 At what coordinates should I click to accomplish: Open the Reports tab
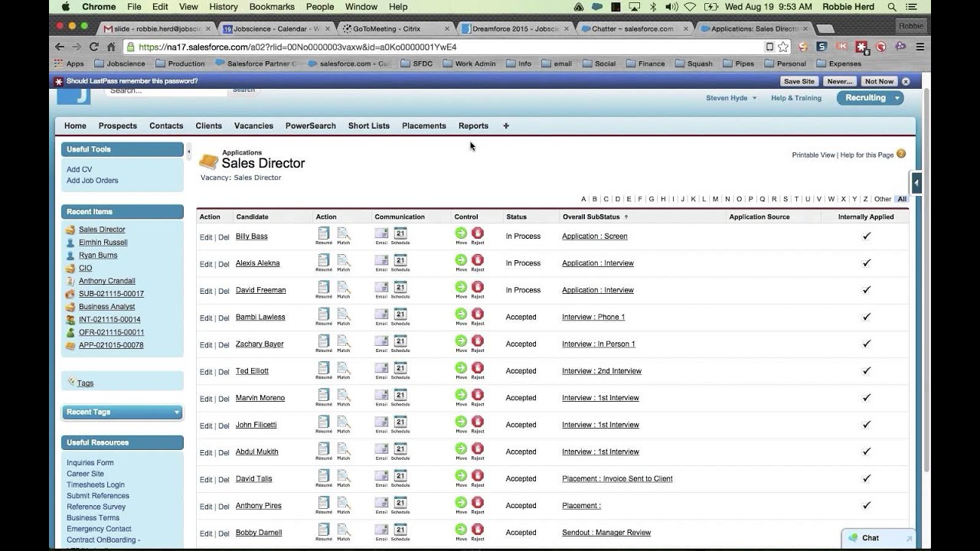pyautogui.click(x=473, y=126)
